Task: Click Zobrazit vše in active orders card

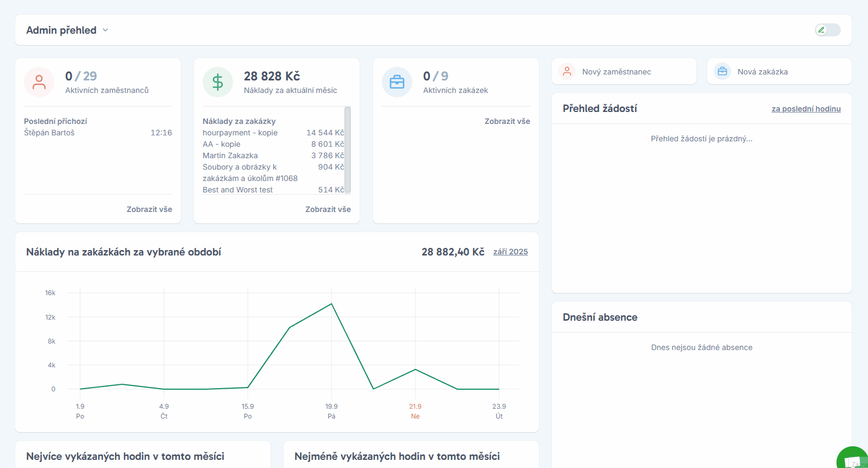Action: coord(507,121)
